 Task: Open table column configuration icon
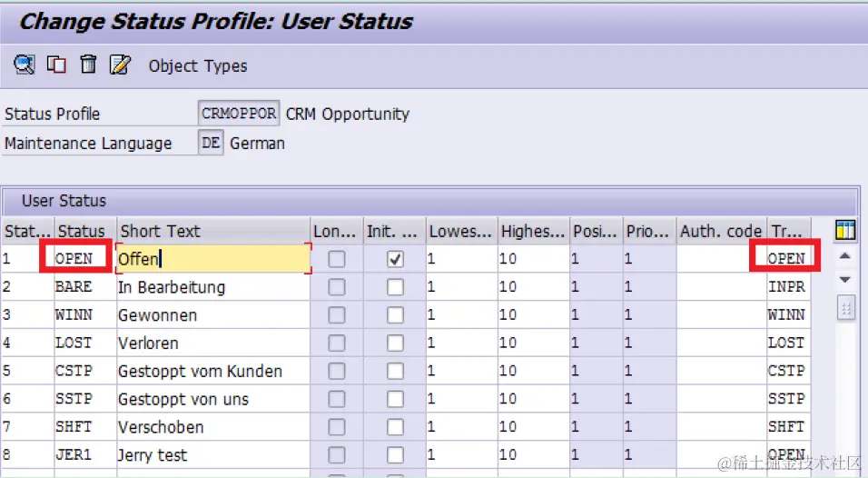(845, 230)
